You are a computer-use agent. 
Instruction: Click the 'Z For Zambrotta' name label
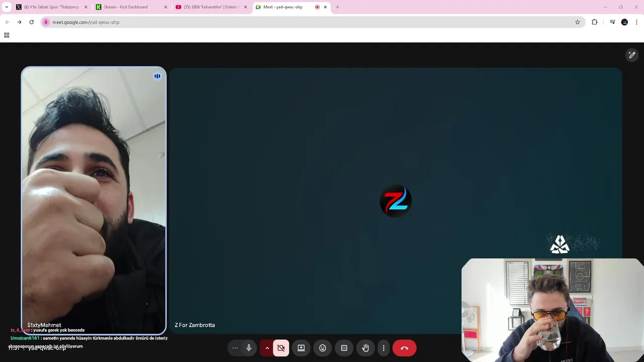(x=195, y=325)
